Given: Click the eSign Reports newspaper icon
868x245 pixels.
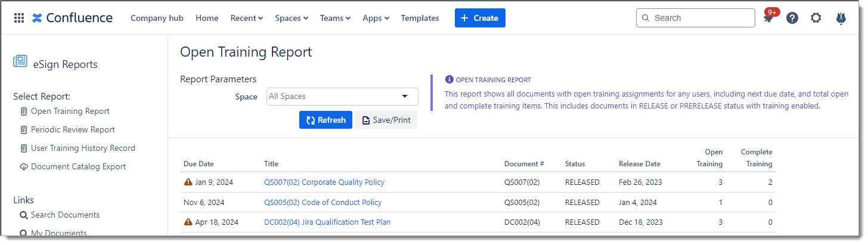Looking at the screenshot, I should (x=20, y=61).
